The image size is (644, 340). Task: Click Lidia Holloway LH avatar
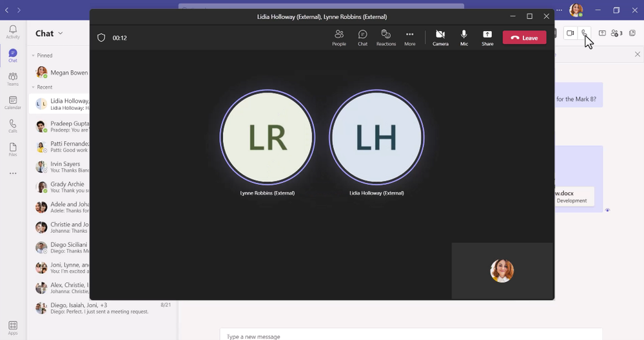[376, 137]
